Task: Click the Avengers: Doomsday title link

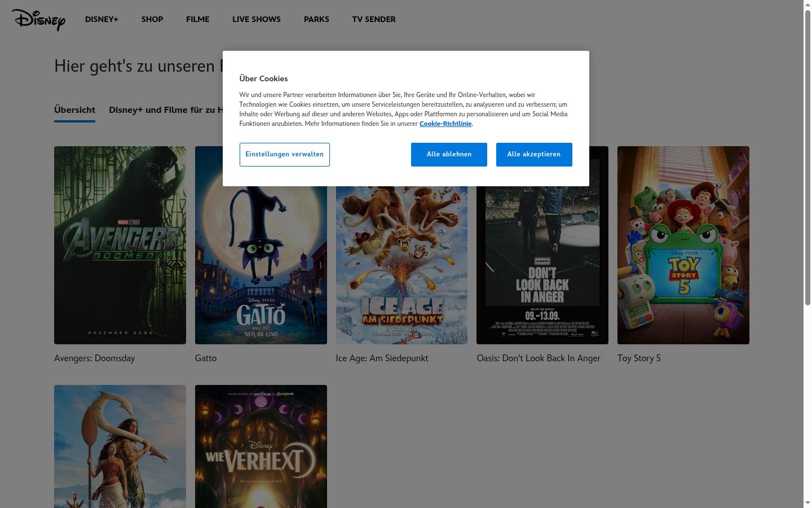Action: pyautogui.click(x=95, y=358)
